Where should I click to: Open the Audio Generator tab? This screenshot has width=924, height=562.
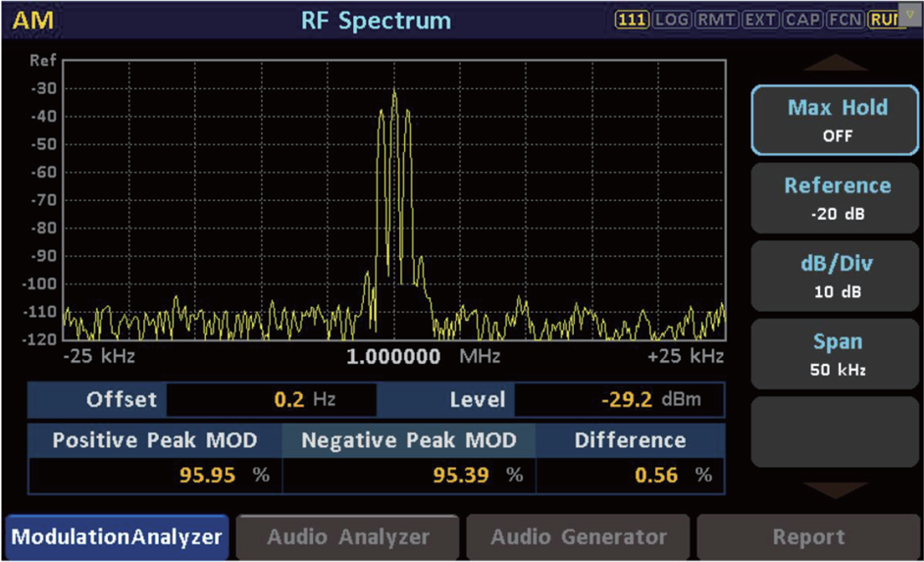click(578, 537)
